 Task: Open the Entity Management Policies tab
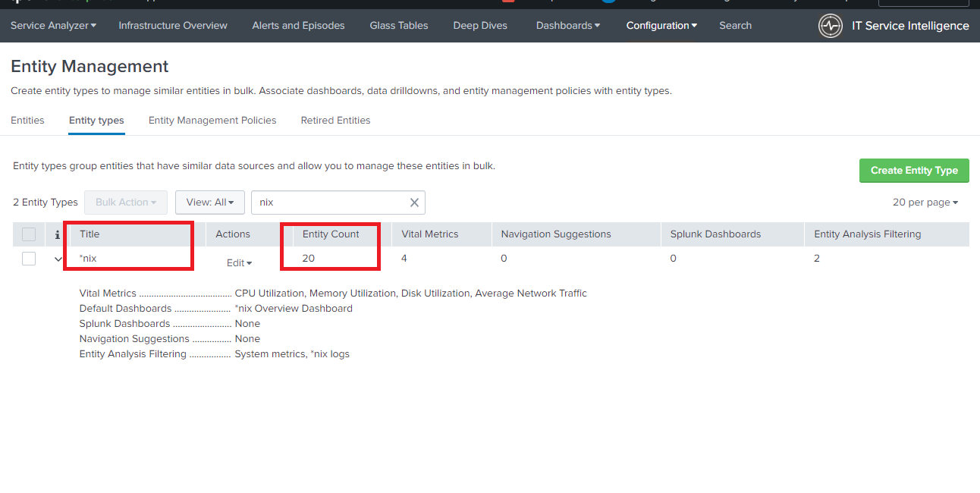pyautogui.click(x=212, y=121)
